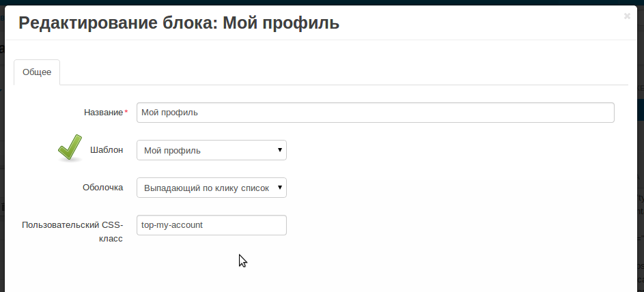This screenshot has height=292, width=644.
Task: Click the dimmed page strip left of dialog
Action: coord(2,171)
